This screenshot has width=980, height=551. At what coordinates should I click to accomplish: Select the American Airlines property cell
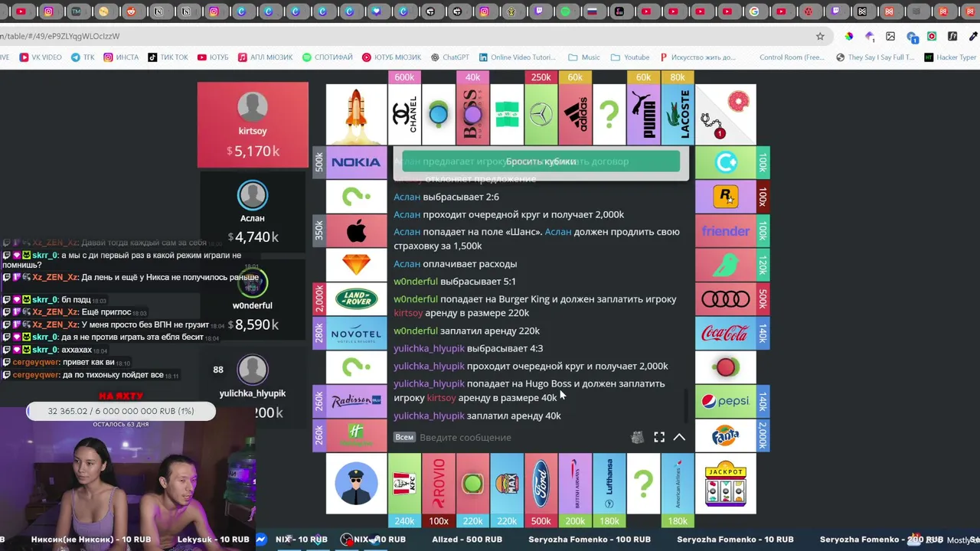pos(678,484)
